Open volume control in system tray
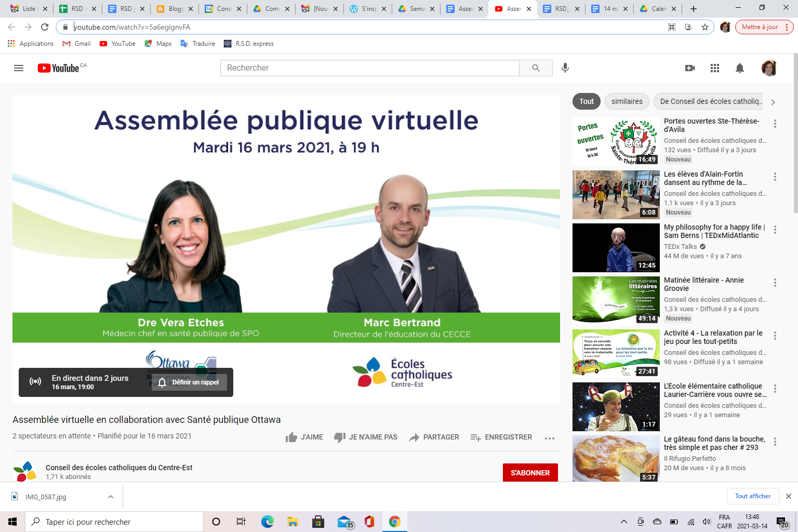 [707, 522]
